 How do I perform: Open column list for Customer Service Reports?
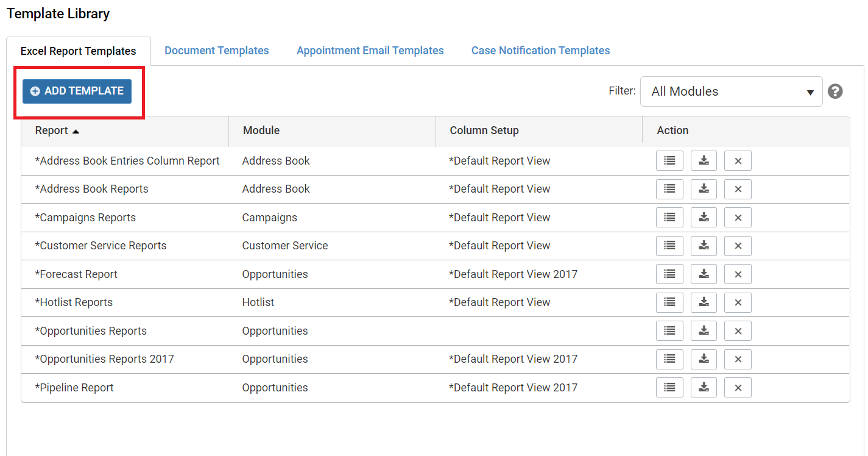[669, 246]
